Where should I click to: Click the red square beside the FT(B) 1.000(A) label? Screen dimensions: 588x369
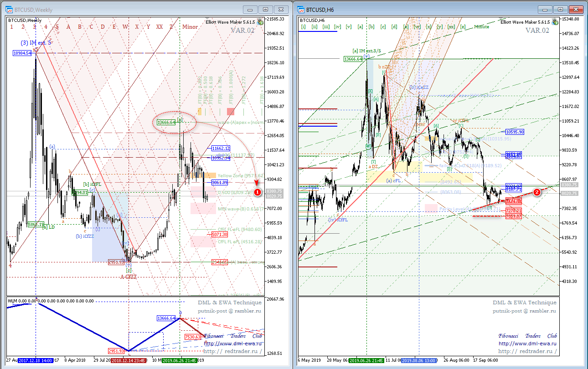pos(231,111)
